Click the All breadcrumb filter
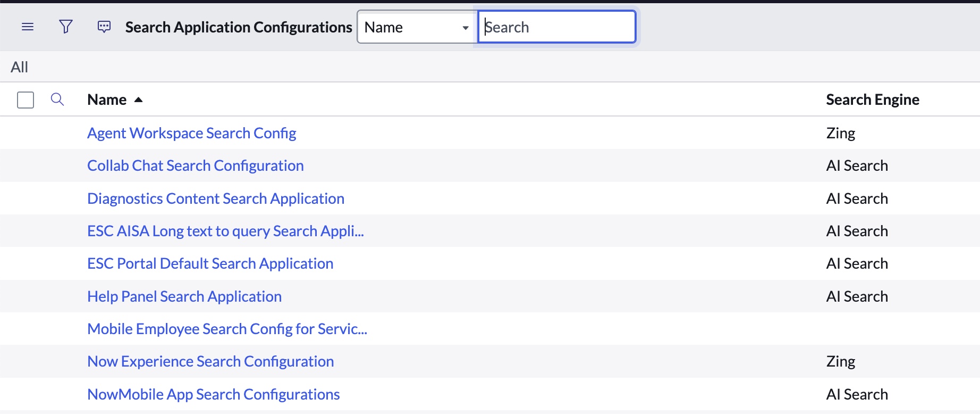 [x=19, y=67]
